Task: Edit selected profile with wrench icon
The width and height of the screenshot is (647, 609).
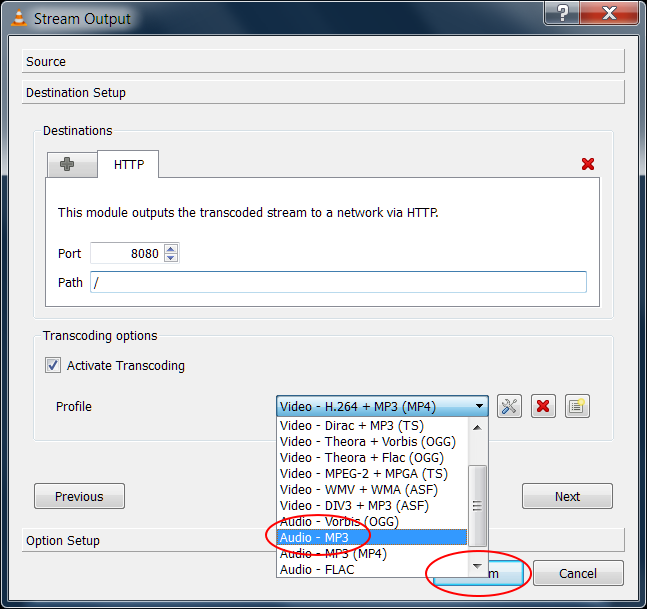Action: [x=509, y=406]
